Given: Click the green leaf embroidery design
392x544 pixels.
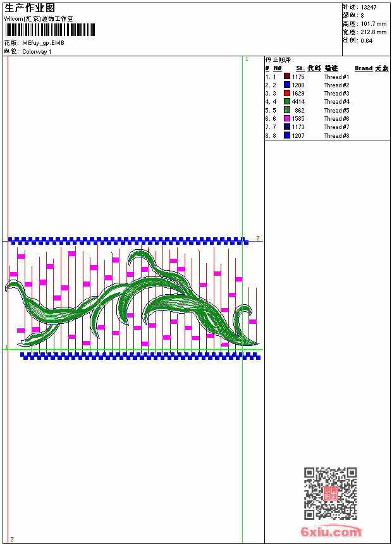Looking at the screenshot, I should 132,299.
